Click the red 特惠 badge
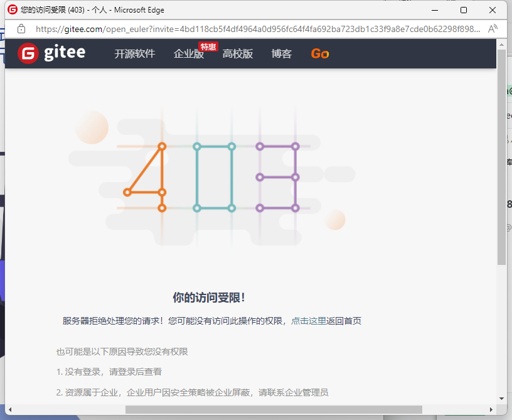This screenshot has width=512, height=420. pyautogui.click(x=208, y=46)
